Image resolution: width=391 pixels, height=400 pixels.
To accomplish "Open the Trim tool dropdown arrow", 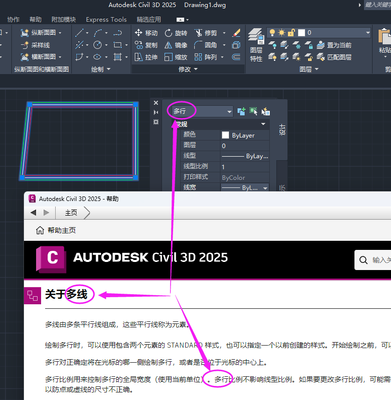I will coord(224,33).
